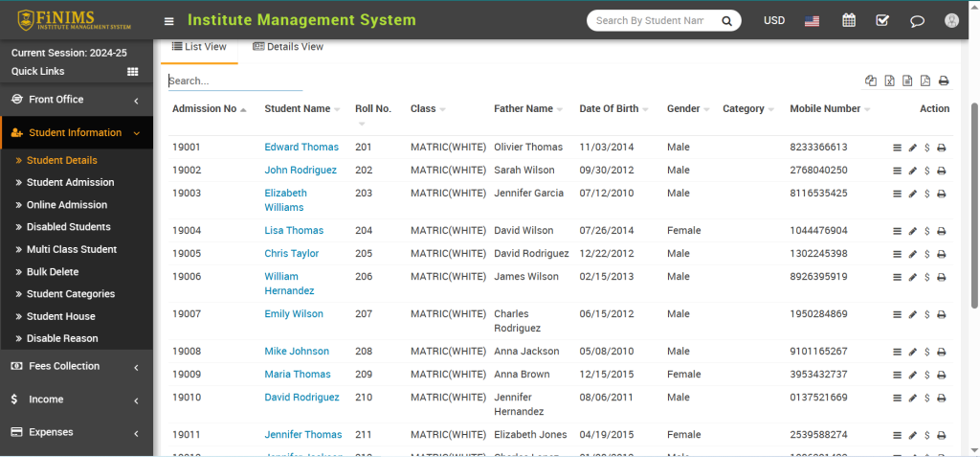
Task: Open the task checklist icon in header
Action: pyautogui.click(x=882, y=20)
